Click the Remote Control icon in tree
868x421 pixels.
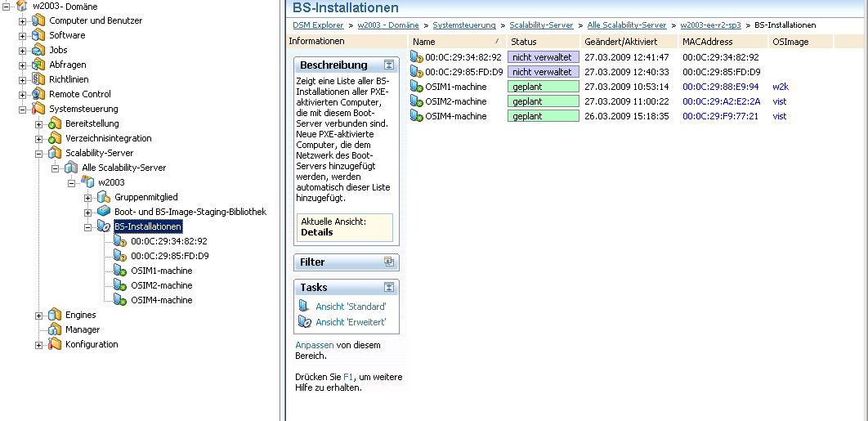point(38,94)
